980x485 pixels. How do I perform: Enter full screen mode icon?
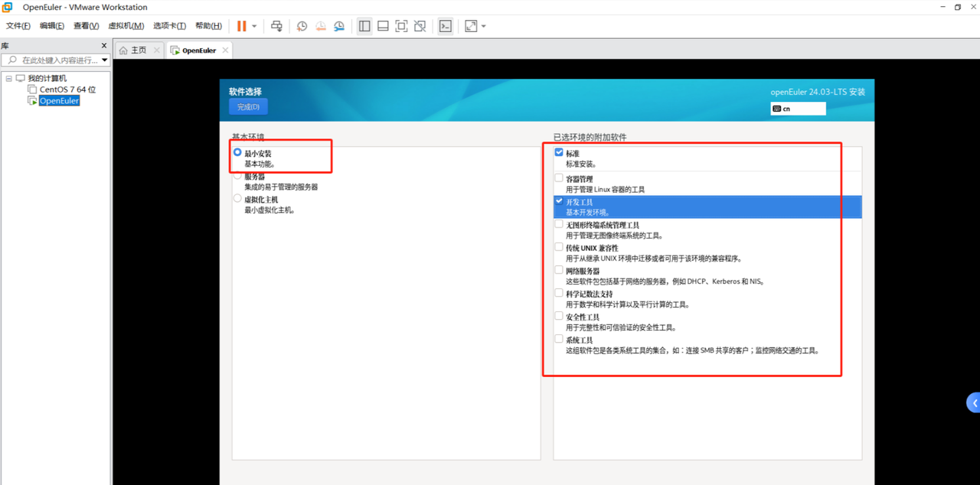pyautogui.click(x=401, y=26)
